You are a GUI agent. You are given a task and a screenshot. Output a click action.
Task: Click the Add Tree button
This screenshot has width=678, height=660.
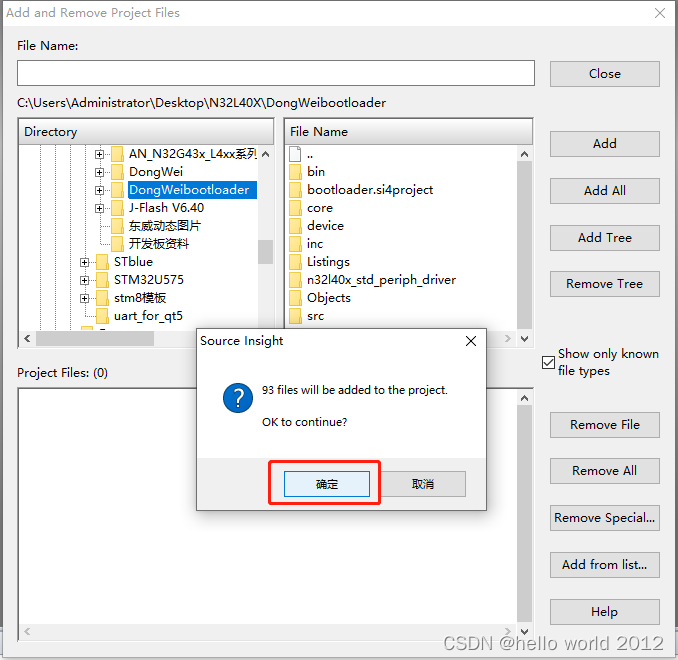[604, 237]
